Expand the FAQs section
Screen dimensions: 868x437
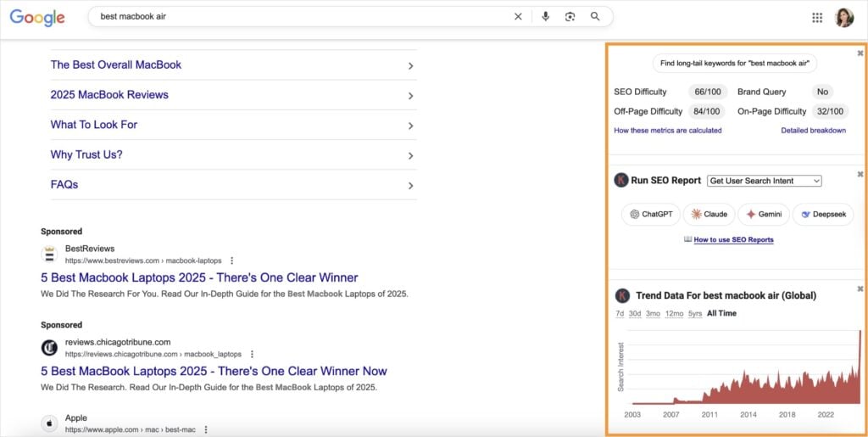click(x=233, y=184)
